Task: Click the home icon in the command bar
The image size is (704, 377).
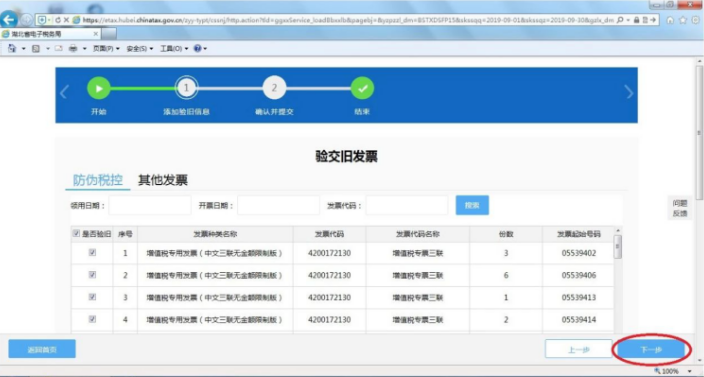Action: (x=12, y=48)
